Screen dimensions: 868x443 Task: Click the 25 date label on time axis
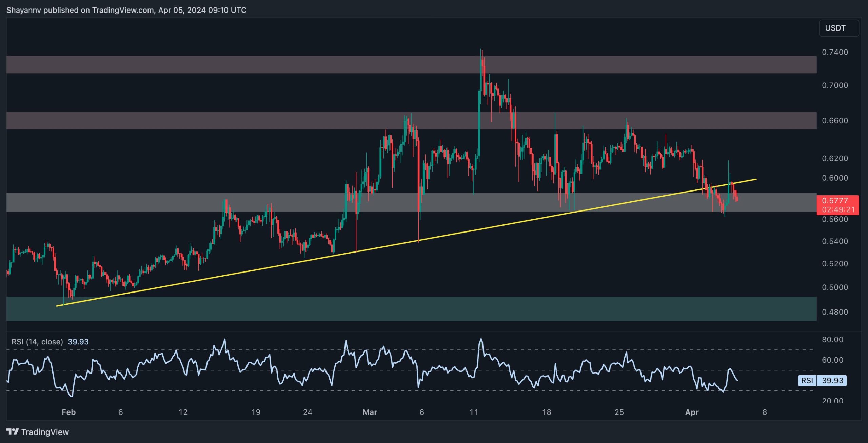[619, 412]
